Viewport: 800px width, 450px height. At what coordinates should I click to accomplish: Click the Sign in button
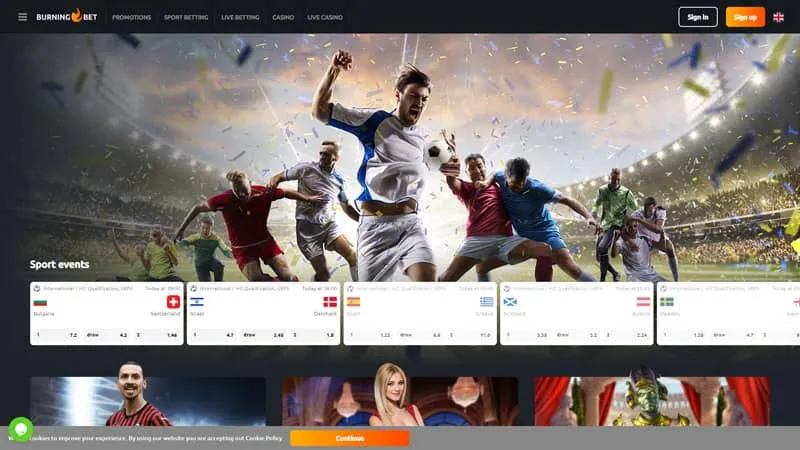pos(697,17)
